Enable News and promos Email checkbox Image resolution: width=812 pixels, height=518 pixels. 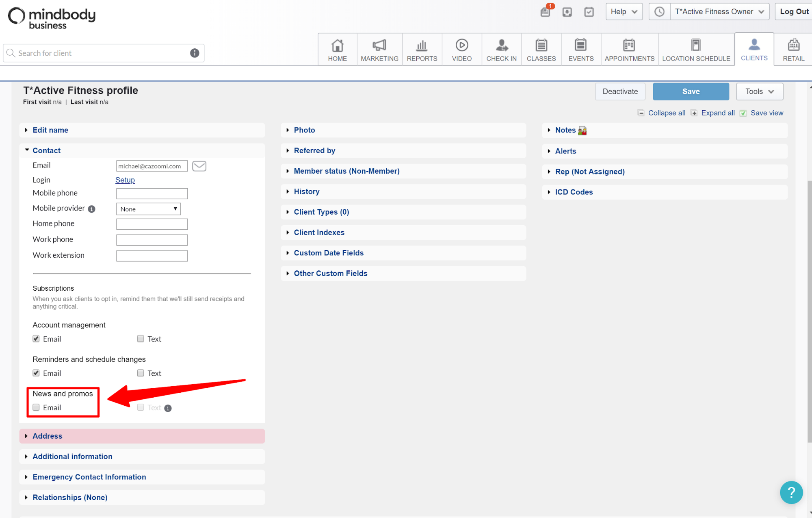point(36,407)
